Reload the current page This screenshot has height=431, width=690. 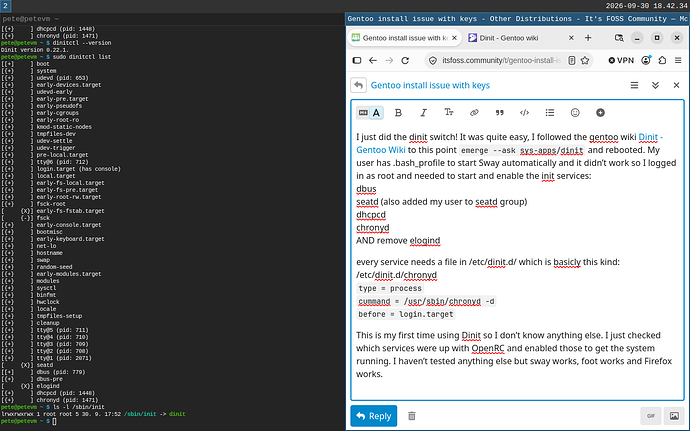tap(405, 60)
